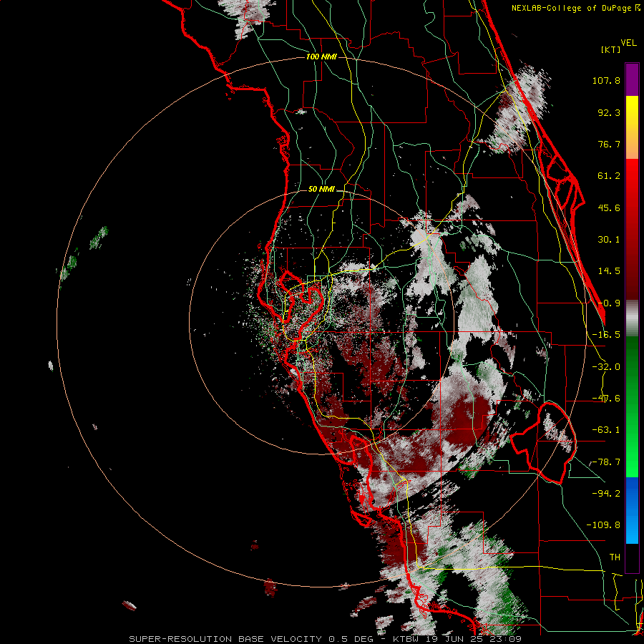644x644 pixels.
Task: Click the -78.7 velocity scale value
Action: click(606, 462)
